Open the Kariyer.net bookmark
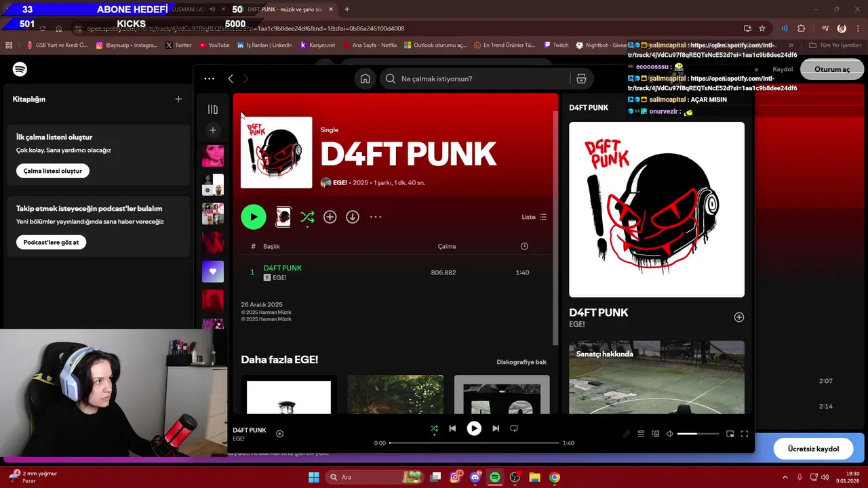 pyautogui.click(x=317, y=45)
